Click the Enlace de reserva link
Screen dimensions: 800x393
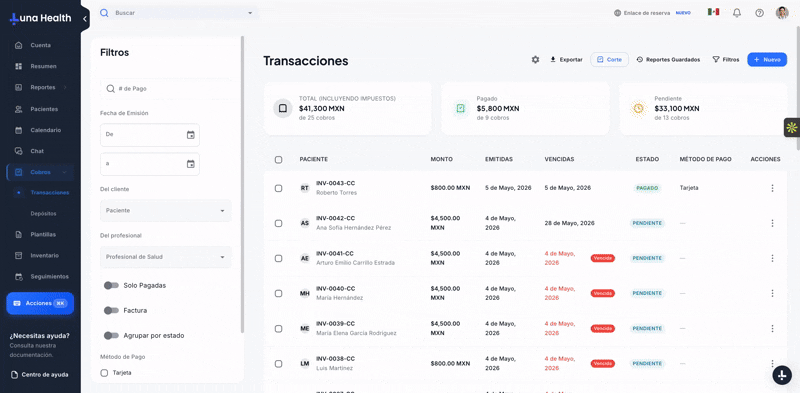pos(647,13)
